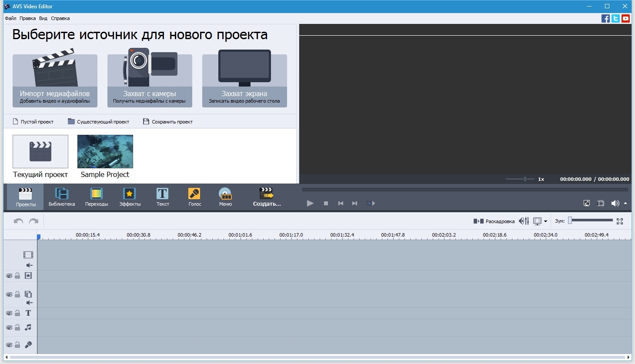Select the Текущий проект thumbnail
The width and height of the screenshot is (635, 364).
tap(40, 151)
